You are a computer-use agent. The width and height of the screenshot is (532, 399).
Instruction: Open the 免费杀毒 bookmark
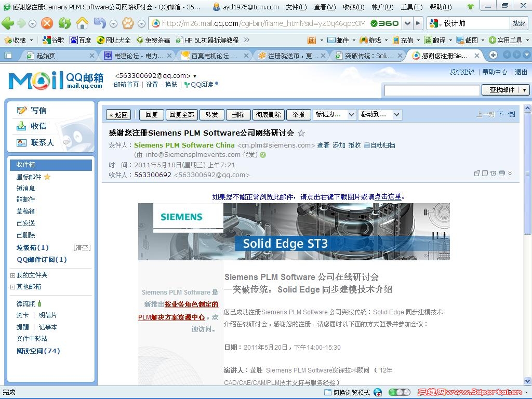click(x=153, y=40)
